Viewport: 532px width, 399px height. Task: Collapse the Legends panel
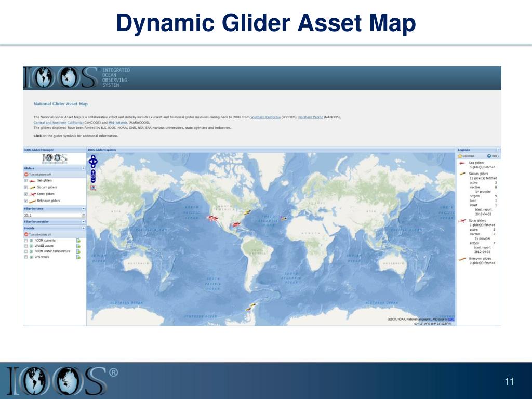[498, 150]
